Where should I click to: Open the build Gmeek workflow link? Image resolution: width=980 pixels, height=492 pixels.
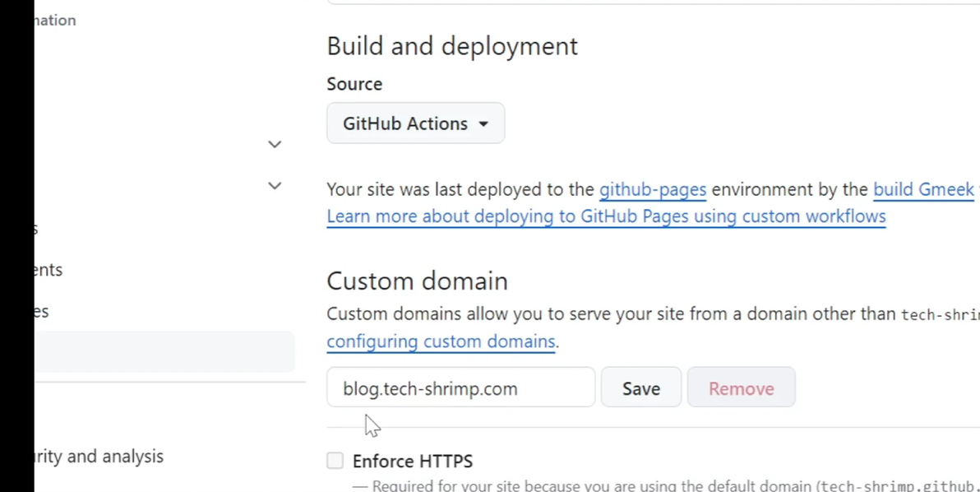926,189
